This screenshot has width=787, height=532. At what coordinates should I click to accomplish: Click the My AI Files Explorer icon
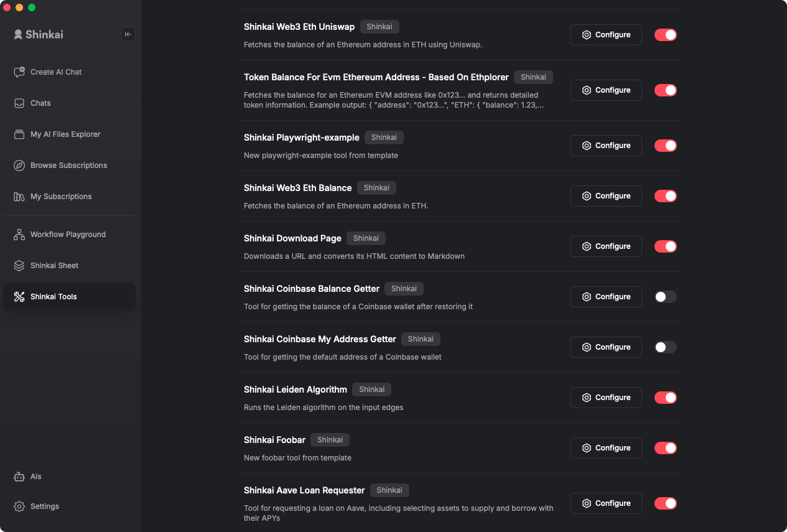coord(19,134)
